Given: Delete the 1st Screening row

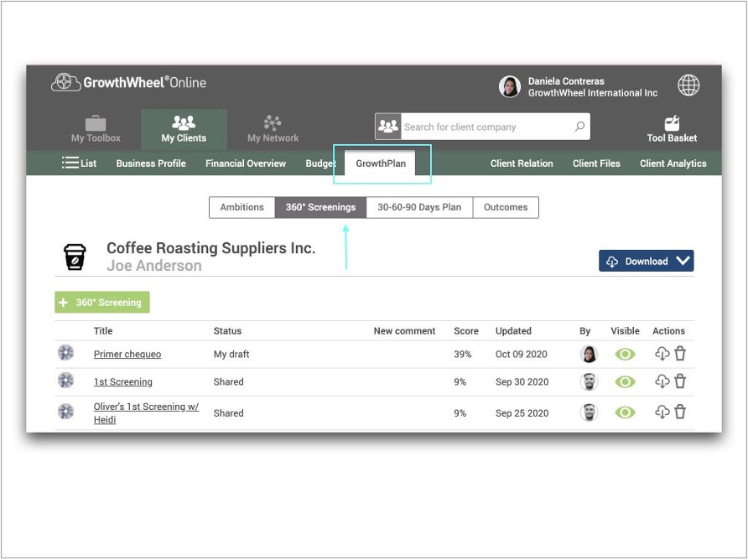Looking at the screenshot, I should [x=680, y=381].
